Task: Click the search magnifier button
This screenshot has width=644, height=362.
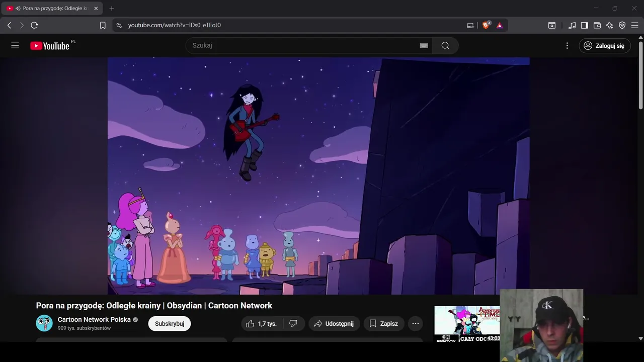Action: 445,45
